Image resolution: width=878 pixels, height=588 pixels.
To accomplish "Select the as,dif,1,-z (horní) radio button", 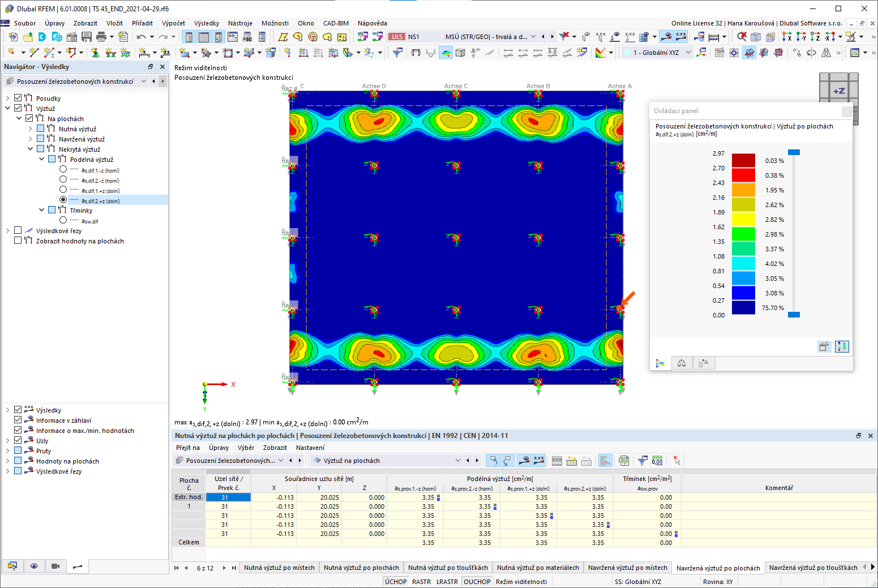I will click(x=63, y=169).
